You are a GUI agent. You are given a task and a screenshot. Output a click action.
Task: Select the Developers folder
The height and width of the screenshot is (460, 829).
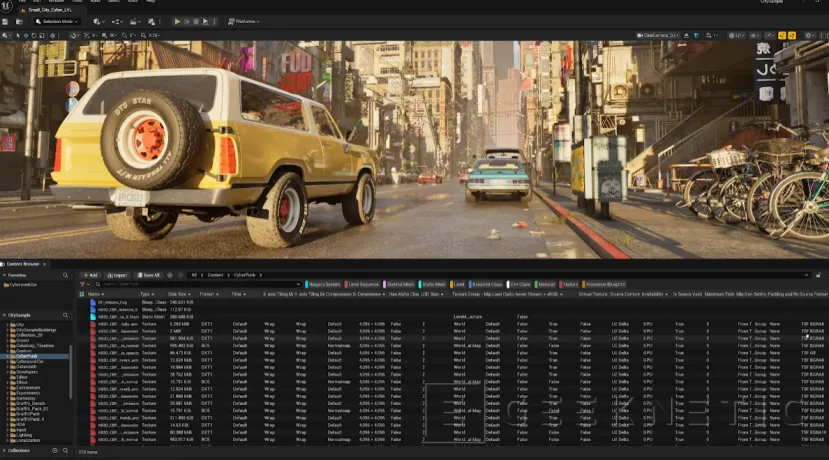(x=26, y=372)
